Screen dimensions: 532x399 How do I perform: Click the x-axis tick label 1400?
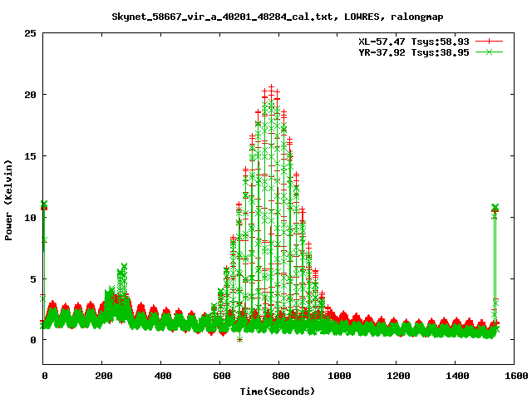point(457,376)
